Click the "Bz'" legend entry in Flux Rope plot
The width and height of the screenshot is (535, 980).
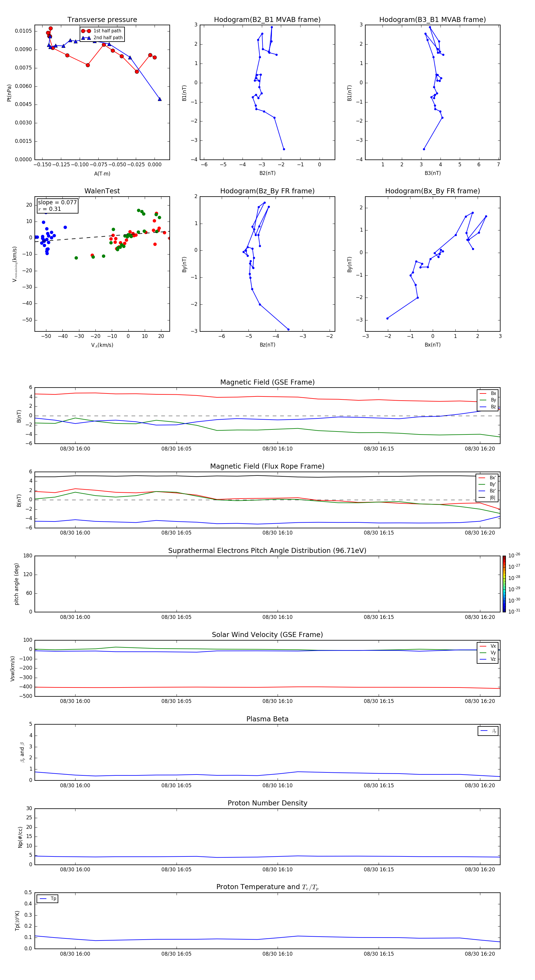pyautogui.click(x=487, y=491)
